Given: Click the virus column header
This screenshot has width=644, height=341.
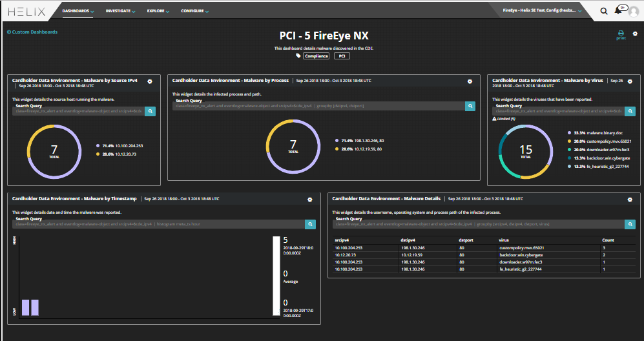Looking at the screenshot, I should pyautogui.click(x=504, y=240).
